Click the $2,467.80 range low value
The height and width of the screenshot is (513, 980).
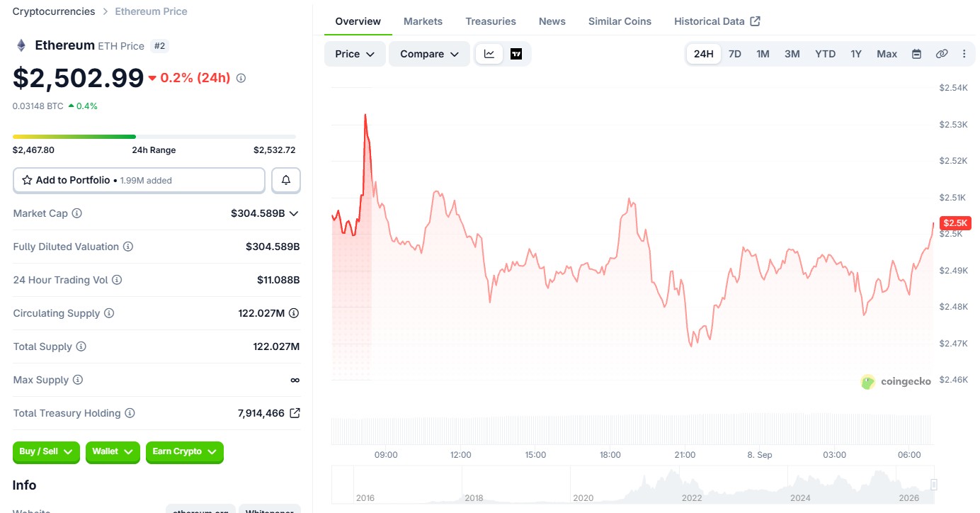(33, 150)
